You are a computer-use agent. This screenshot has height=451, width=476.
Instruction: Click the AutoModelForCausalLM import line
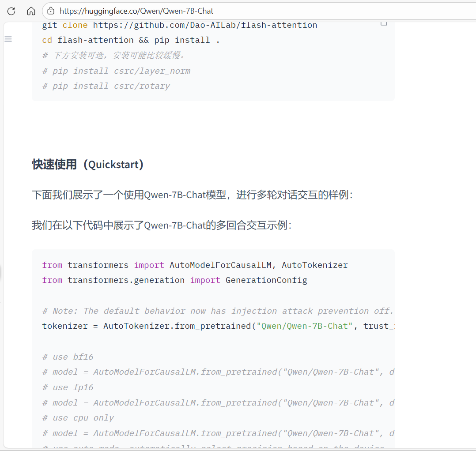click(x=195, y=265)
